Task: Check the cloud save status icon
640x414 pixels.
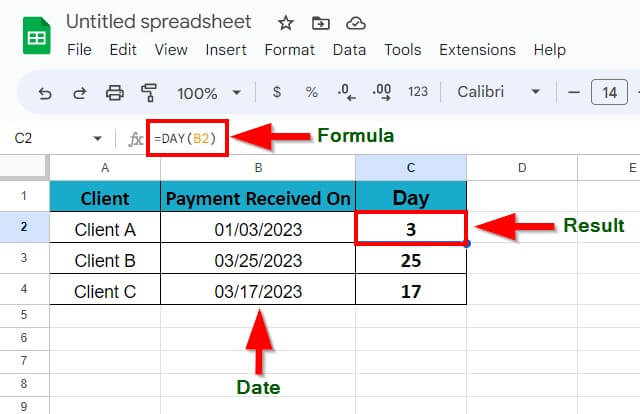Action: click(x=355, y=22)
